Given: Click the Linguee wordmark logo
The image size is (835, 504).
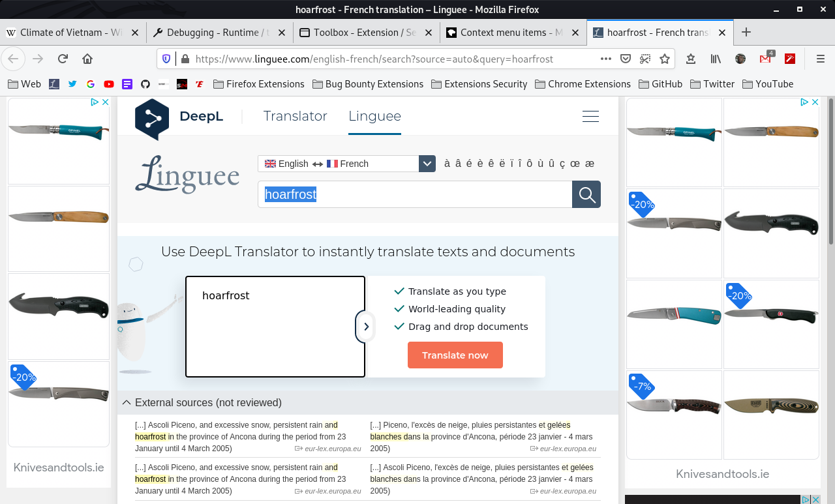Looking at the screenshot, I should 187,174.
